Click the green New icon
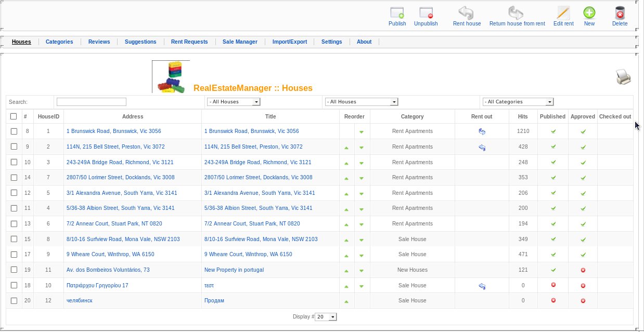 coord(589,13)
